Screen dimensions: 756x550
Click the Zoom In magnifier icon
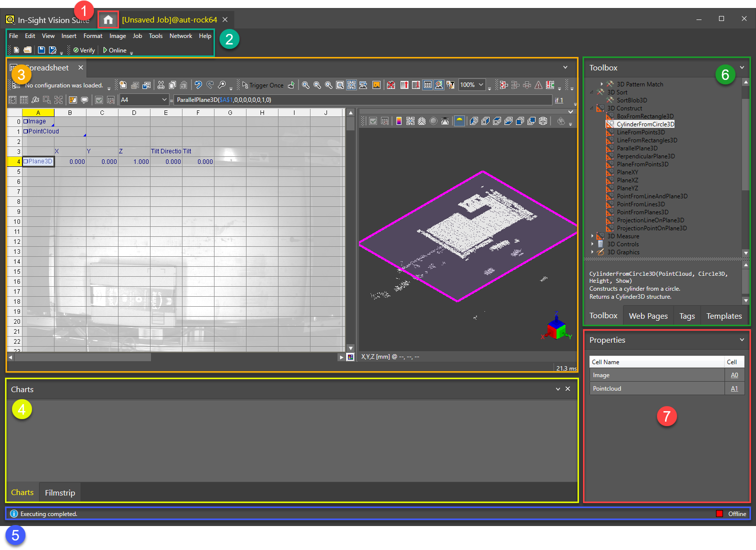[305, 85]
